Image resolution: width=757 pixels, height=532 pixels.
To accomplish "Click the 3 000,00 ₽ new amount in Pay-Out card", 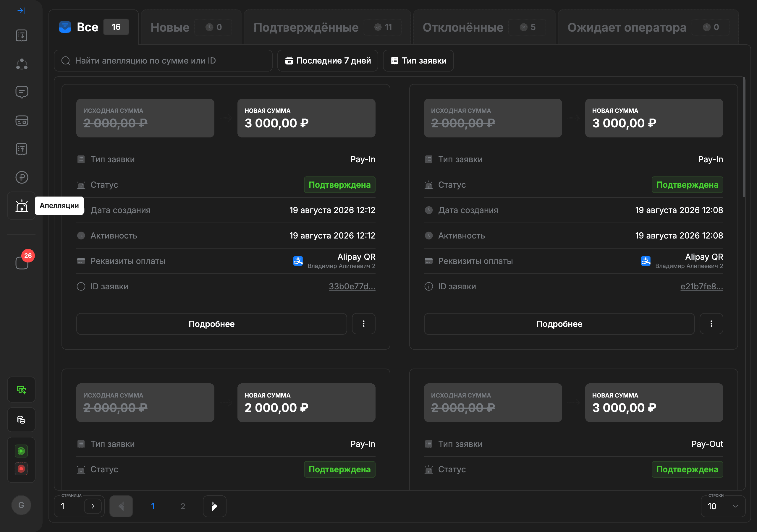I will click(x=624, y=408).
